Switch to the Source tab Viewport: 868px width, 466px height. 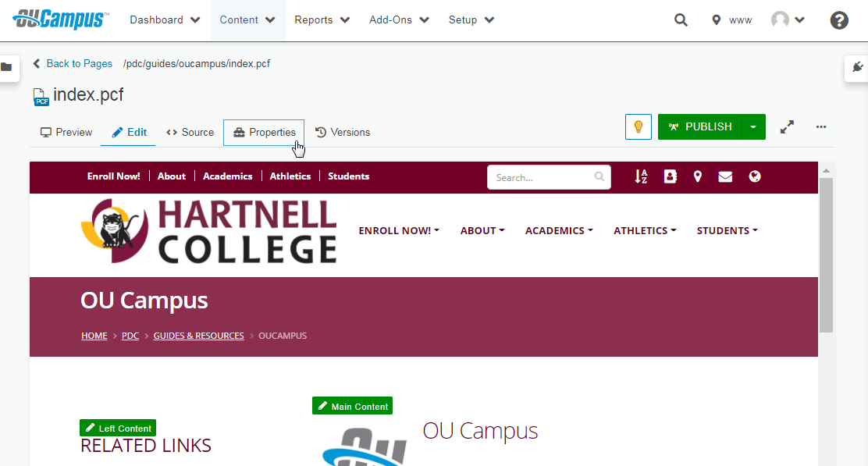(190, 133)
